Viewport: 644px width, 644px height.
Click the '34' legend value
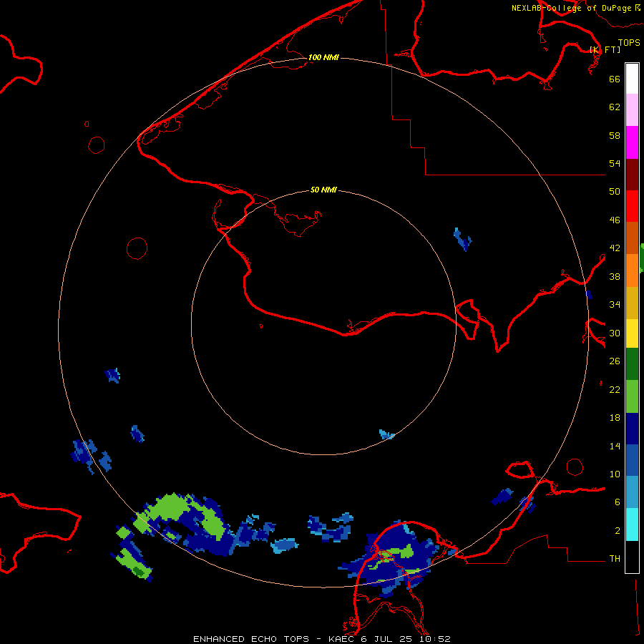(x=615, y=305)
